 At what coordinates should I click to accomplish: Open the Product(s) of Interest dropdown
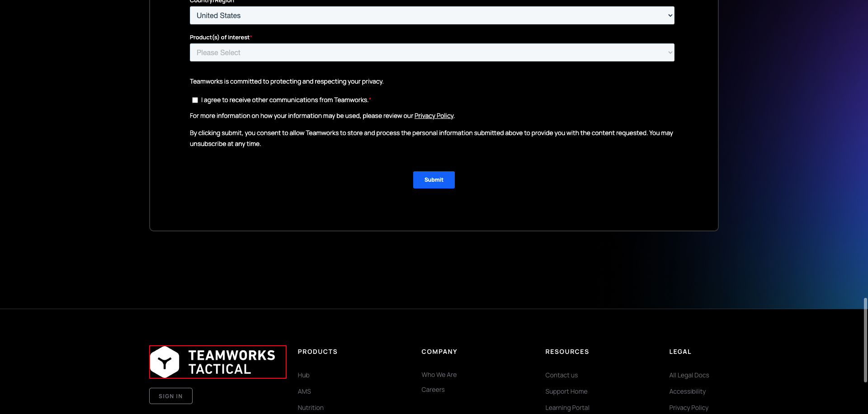click(x=432, y=52)
